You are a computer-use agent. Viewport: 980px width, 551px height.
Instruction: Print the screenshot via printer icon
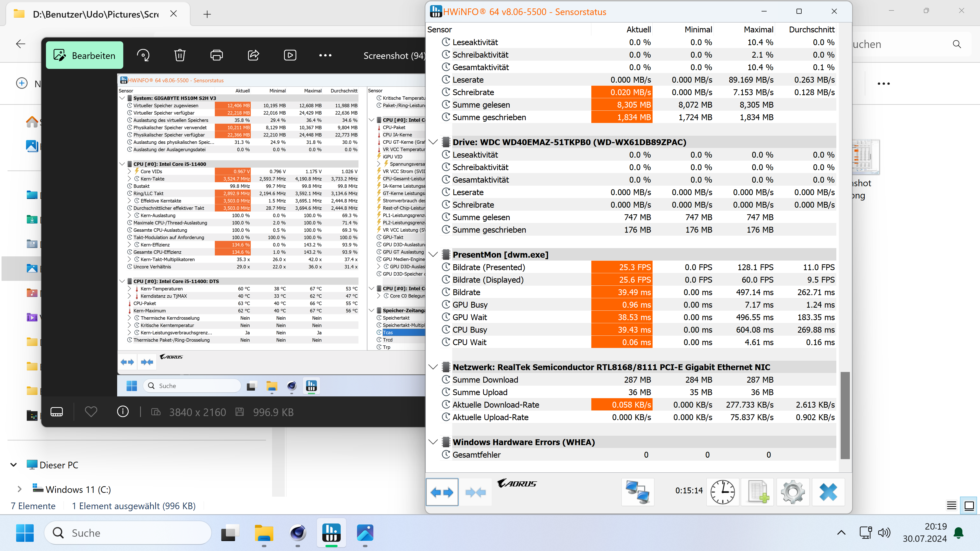[216, 56]
